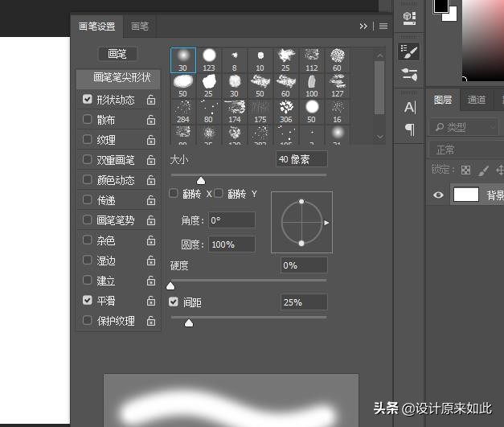Select the soft round 30 brush tip
The image size is (504, 427).
pos(183,60)
